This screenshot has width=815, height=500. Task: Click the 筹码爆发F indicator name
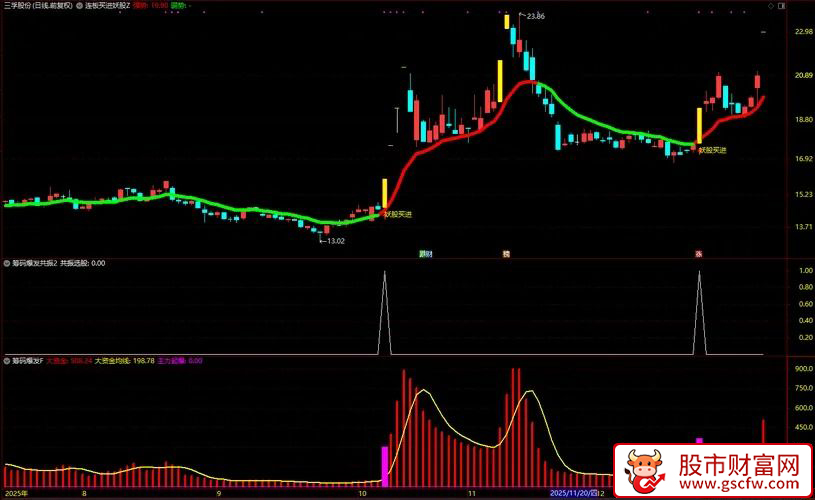(28, 361)
